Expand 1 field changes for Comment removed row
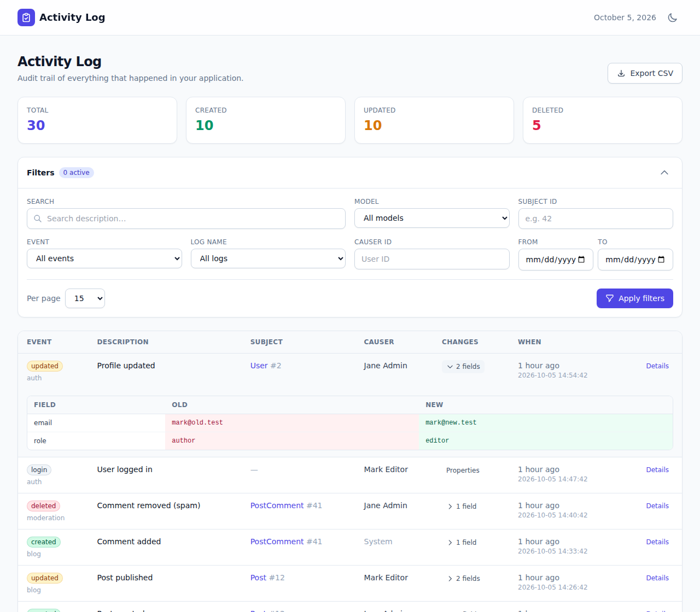This screenshot has width=700, height=612. coord(462,507)
